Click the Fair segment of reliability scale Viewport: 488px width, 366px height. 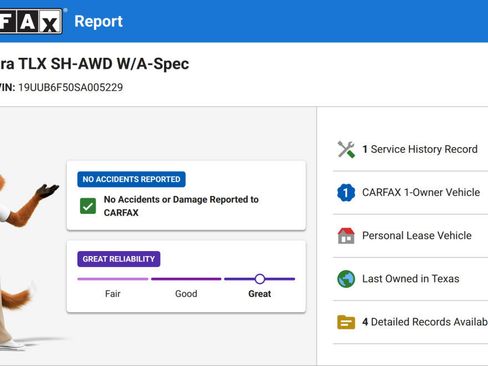(113, 279)
